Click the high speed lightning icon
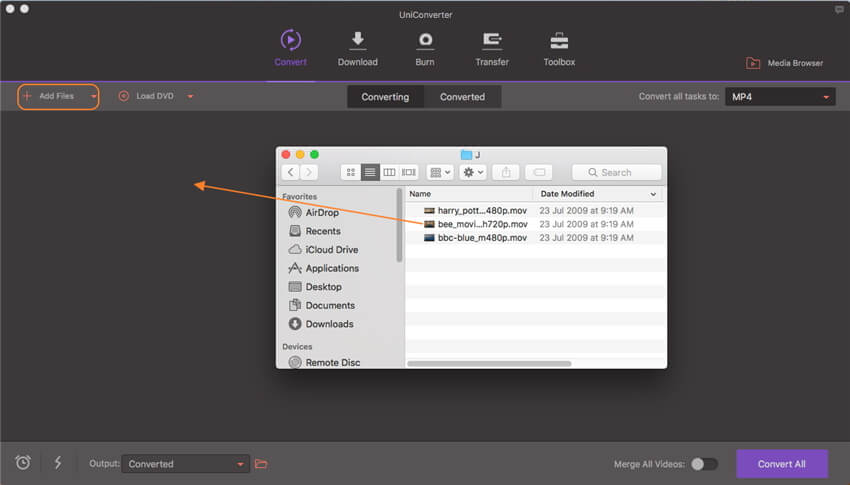This screenshot has height=485, width=850. pyautogui.click(x=58, y=462)
